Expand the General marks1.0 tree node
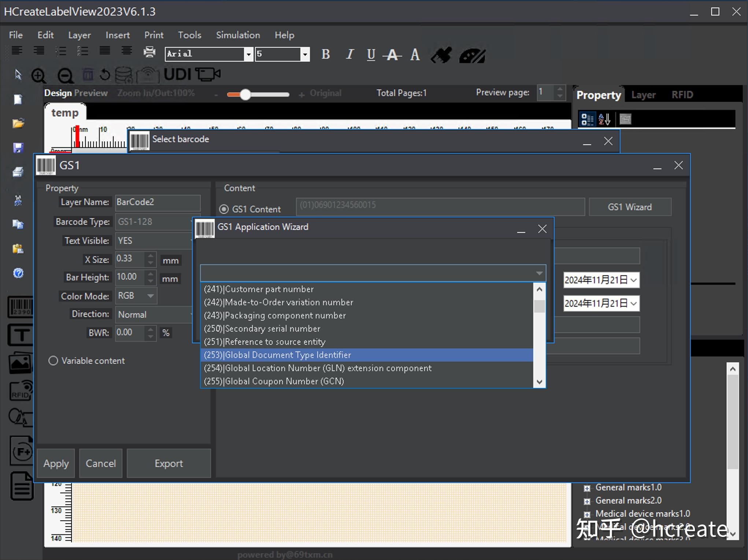This screenshot has height=560, width=748. pyautogui.click(x=587, y=488)
